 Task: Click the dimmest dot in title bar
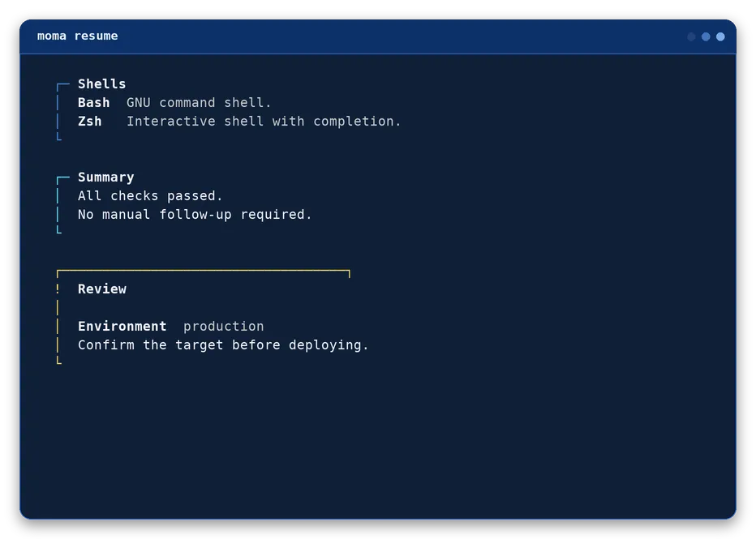point(691,36)
